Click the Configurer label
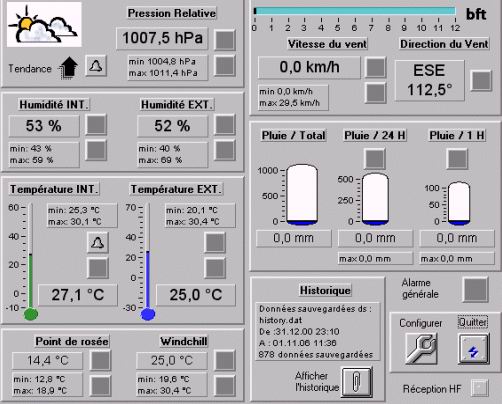 point(421,323)
